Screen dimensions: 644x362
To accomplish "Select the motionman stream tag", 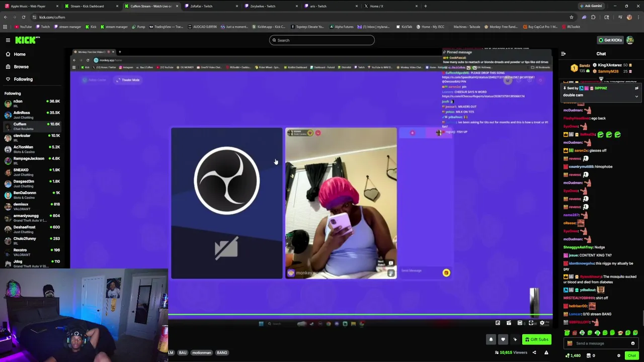I will pyautogui.click(x=201, y=352).
